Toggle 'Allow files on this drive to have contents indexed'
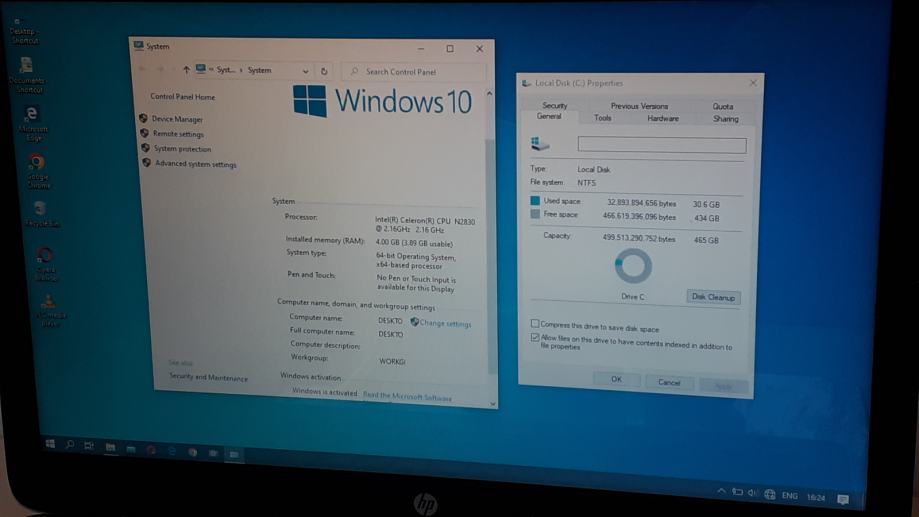 coord(535,338)
